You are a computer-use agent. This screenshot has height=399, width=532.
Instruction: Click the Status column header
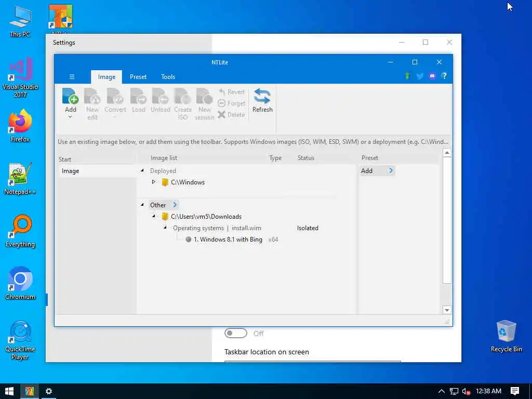pos(305,158)
